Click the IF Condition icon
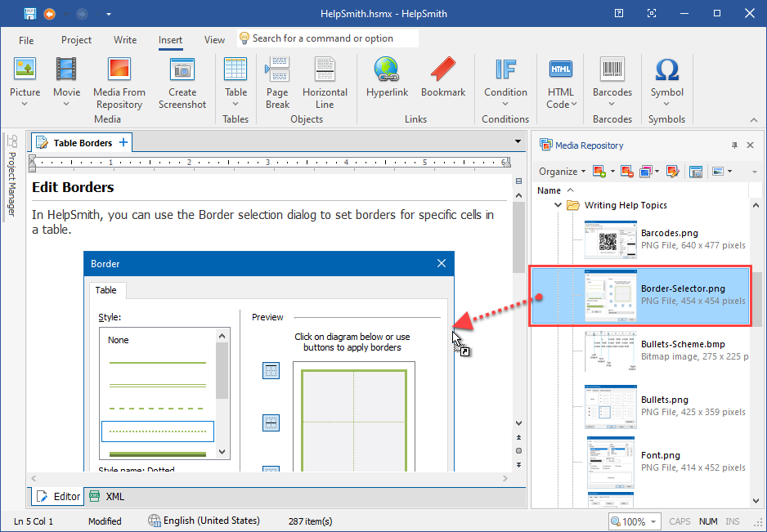Image resolution: width=767 pixels, height=532 pixels. click(505, 69)
